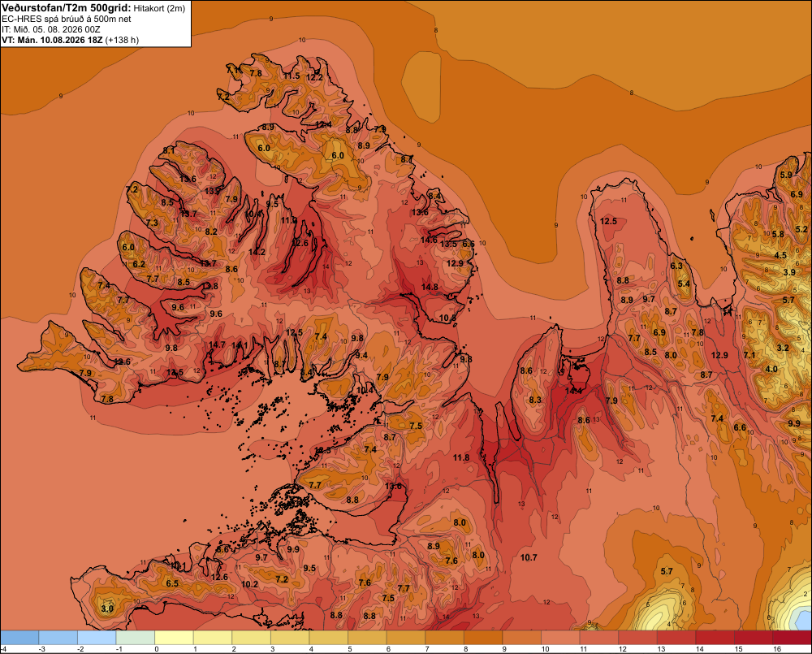Click the 'Hitakort (2m)' label

(x=159, y=8)
